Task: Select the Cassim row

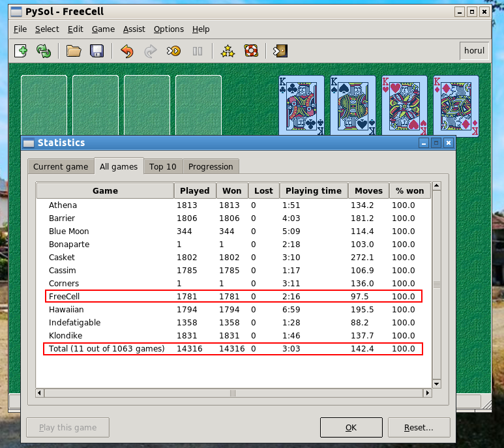Action: pyautogui.click(x=233, y=270)
